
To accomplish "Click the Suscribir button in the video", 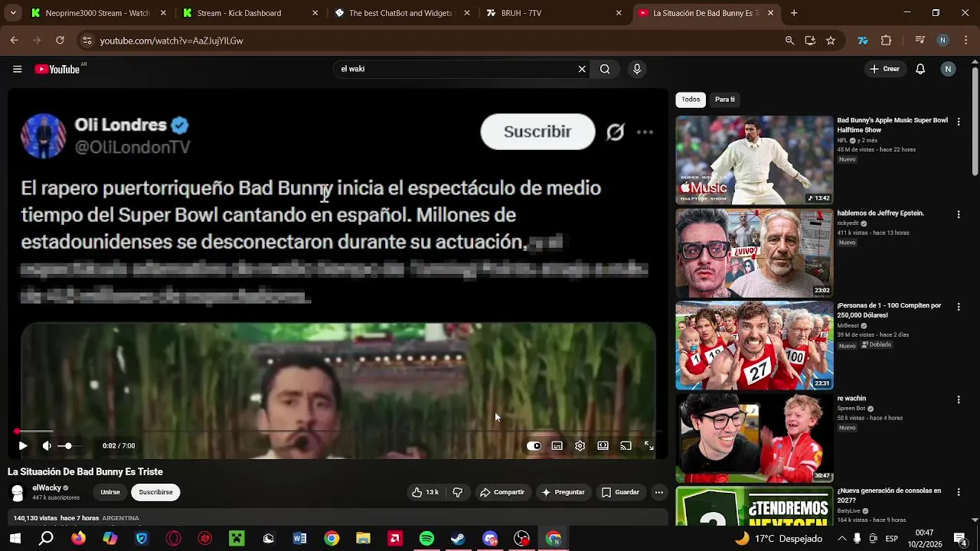I will click(537, 132).
